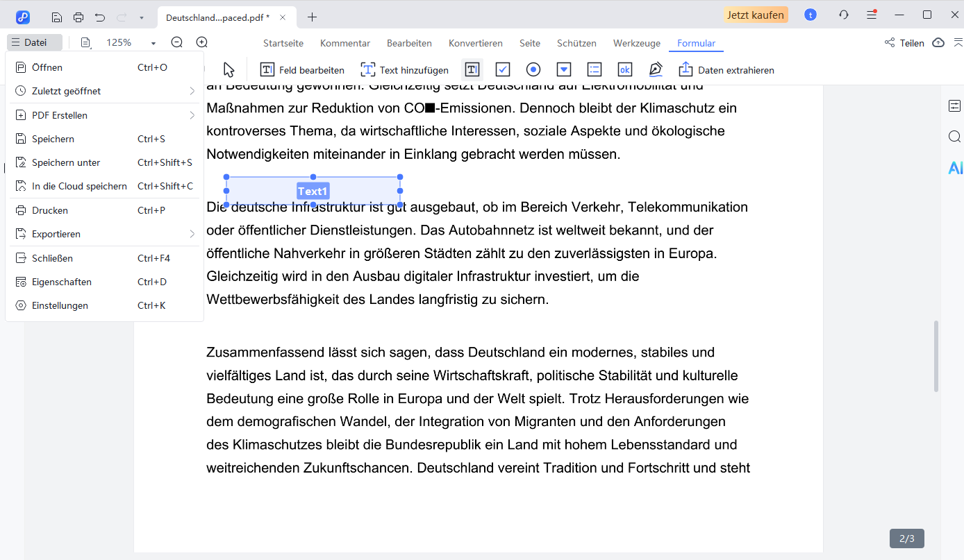The width and height of the screenshot is (964, 560).
Task: Open the search panel in the right sidebar
Action: point(955,137)
